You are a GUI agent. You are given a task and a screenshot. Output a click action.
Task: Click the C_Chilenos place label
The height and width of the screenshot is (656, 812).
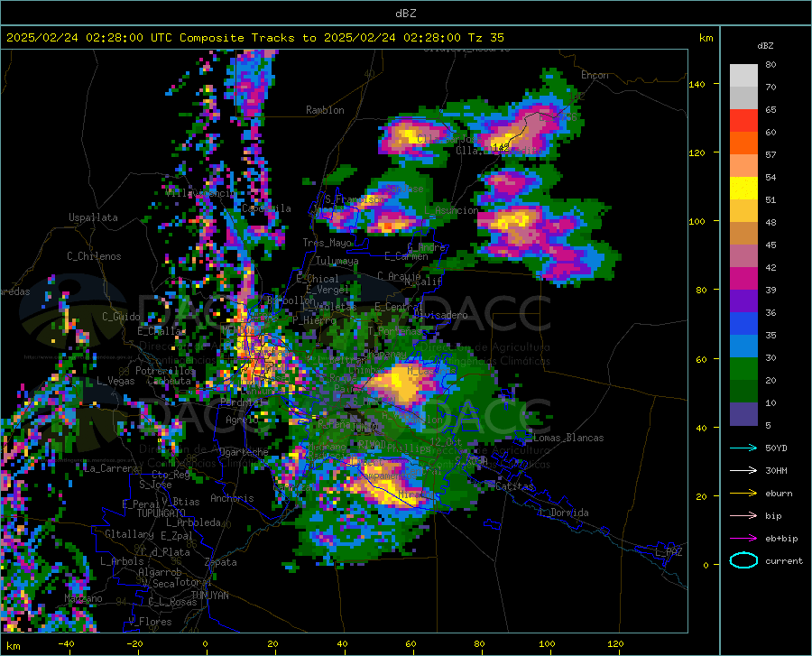[94, 256]
